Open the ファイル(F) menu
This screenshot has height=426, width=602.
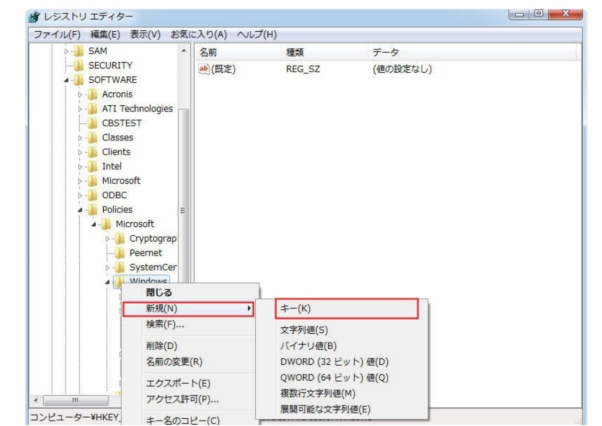(57, 35)
